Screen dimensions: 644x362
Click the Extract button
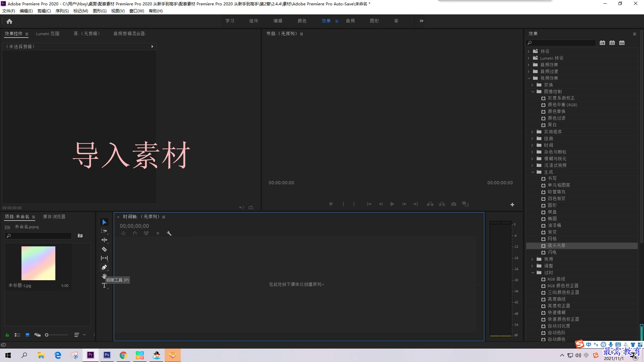(442, 204)
